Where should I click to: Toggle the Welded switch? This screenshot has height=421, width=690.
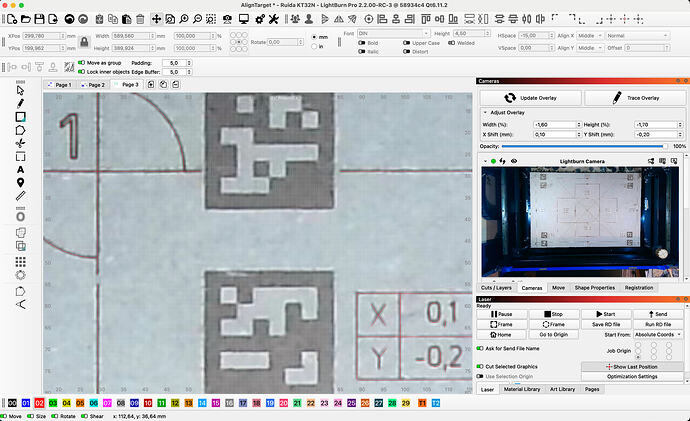[451, 43]
